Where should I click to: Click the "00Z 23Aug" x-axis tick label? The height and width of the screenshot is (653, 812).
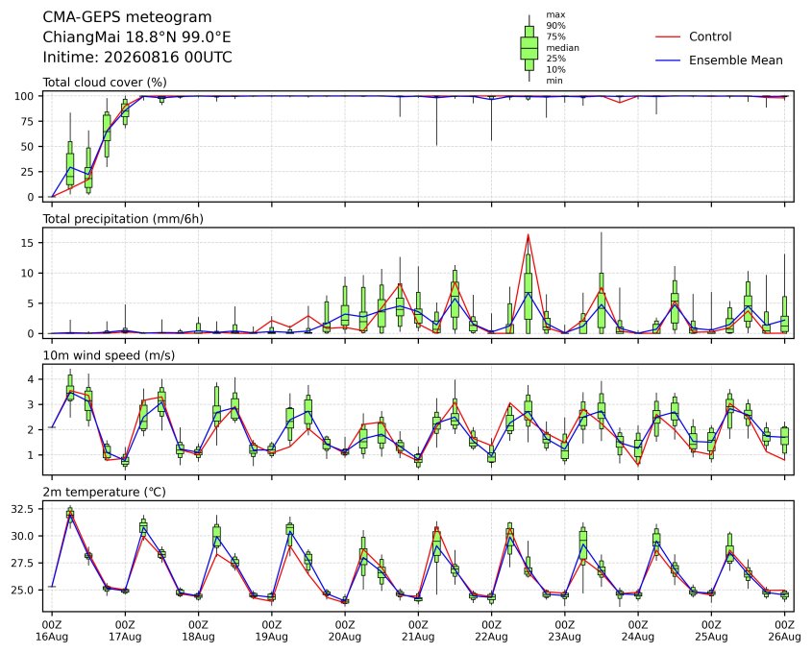564,631
